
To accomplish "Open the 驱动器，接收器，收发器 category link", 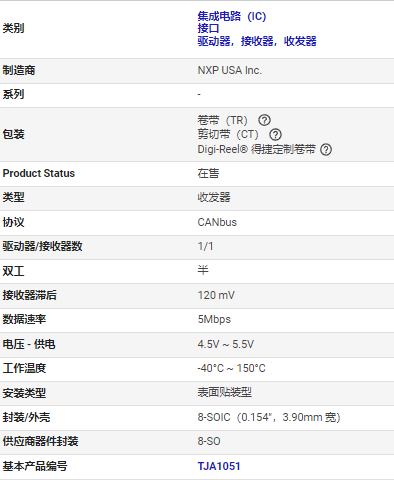I will 257,41.
